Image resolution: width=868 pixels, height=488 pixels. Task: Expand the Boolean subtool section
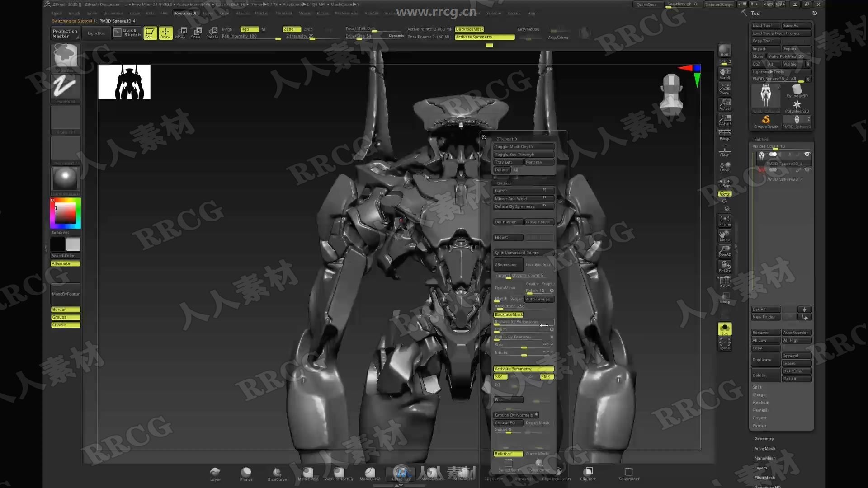(761, 403)
